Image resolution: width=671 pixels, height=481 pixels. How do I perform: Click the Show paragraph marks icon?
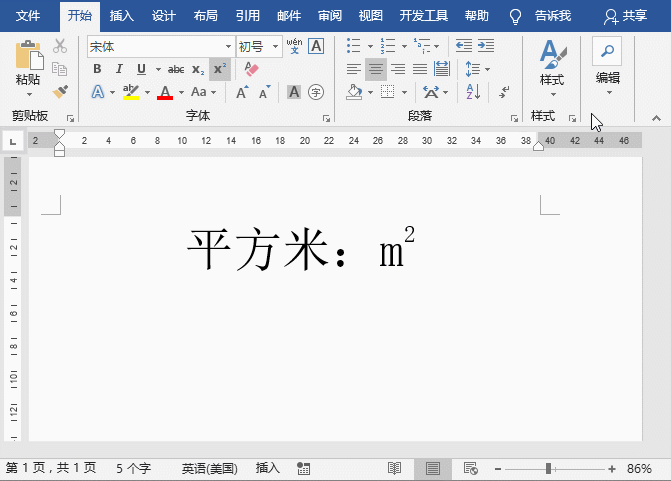[x=504, y=92]
